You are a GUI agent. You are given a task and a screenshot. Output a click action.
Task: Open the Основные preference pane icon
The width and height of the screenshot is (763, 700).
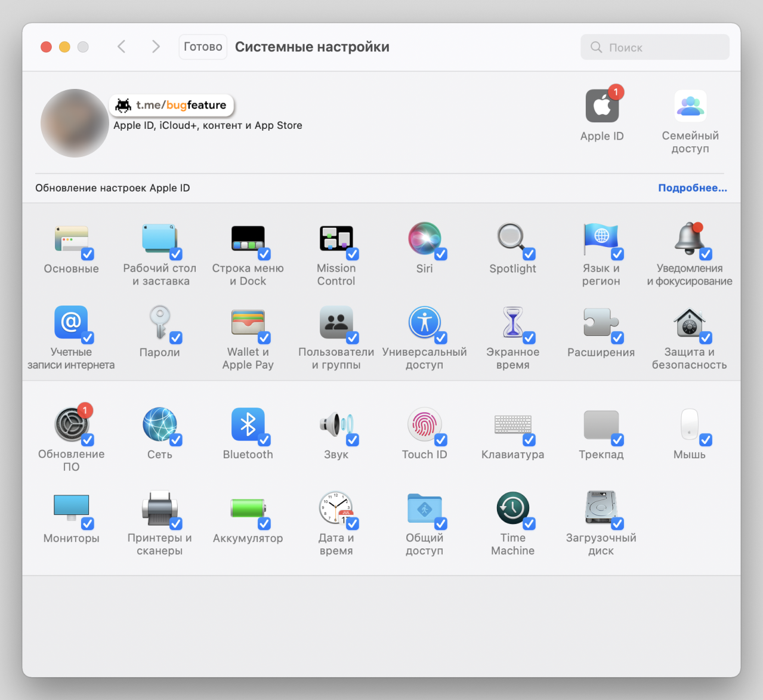[x=71, y=239]
